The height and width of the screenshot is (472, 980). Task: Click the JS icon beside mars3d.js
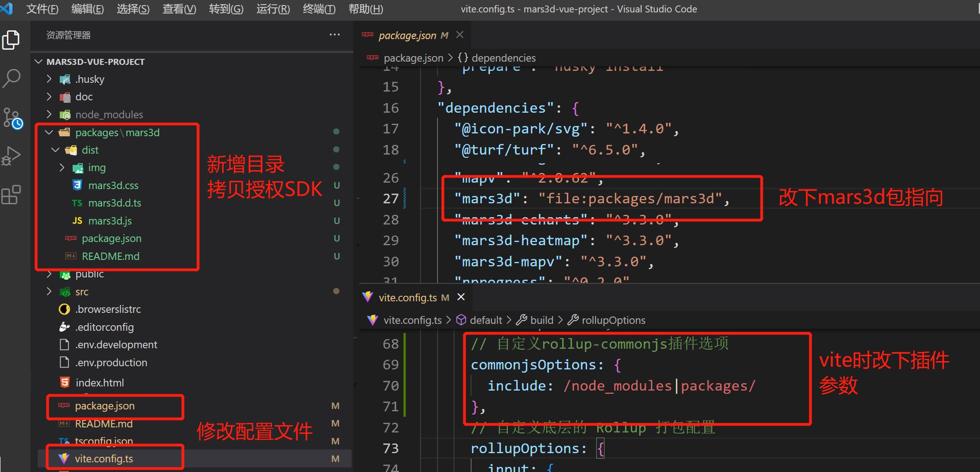pos(77,221)
